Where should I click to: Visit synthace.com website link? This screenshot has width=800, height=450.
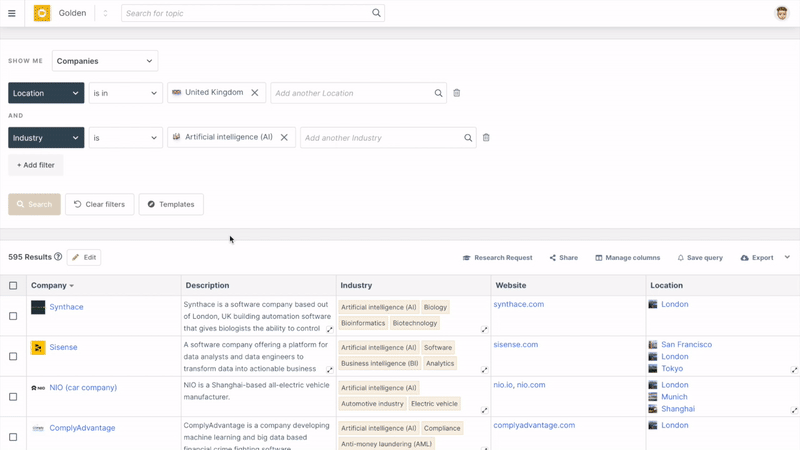[x=518, y=304]
